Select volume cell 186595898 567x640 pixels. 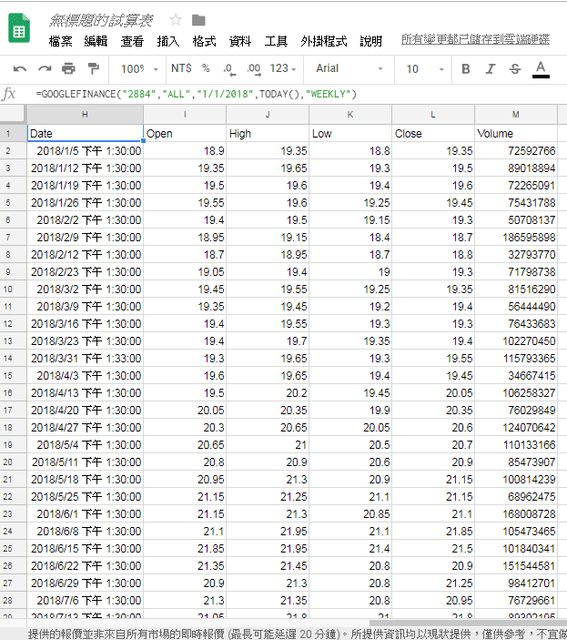516,237
